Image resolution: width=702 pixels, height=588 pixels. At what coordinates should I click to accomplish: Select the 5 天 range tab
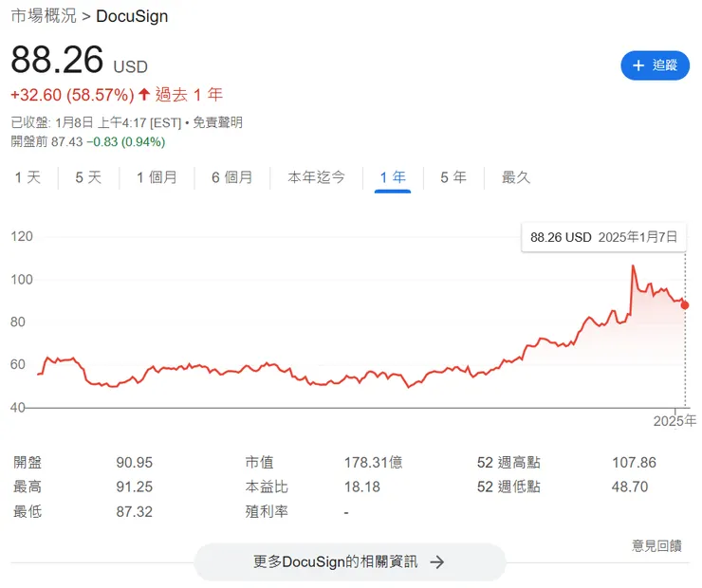pos(88,177)
